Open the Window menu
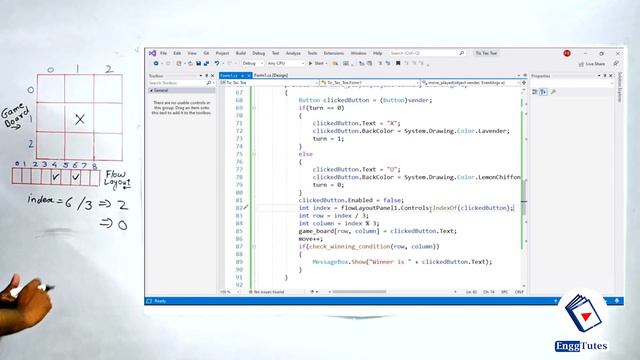 click(358, 53)
